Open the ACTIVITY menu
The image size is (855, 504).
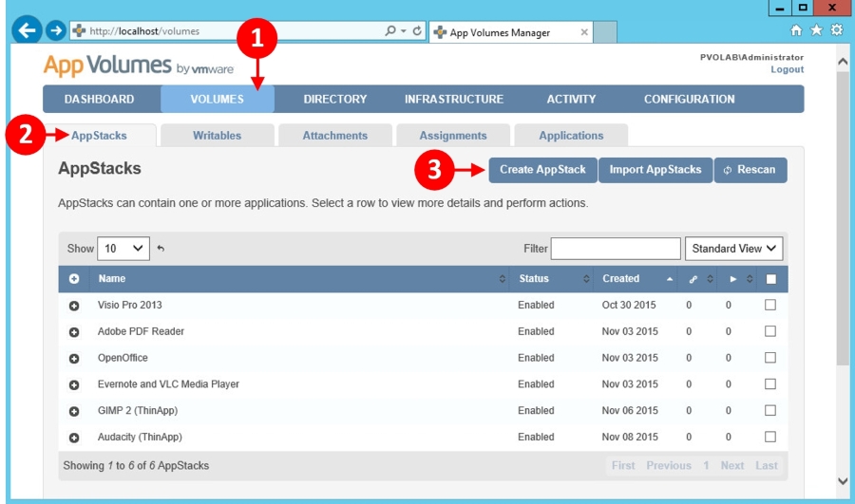(572, 99)
